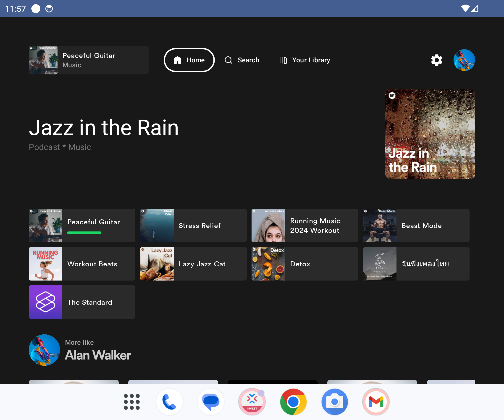Open the Camera app icon
Image resolution: width=504 pixels, height=420 pixels.
point(335,402)
